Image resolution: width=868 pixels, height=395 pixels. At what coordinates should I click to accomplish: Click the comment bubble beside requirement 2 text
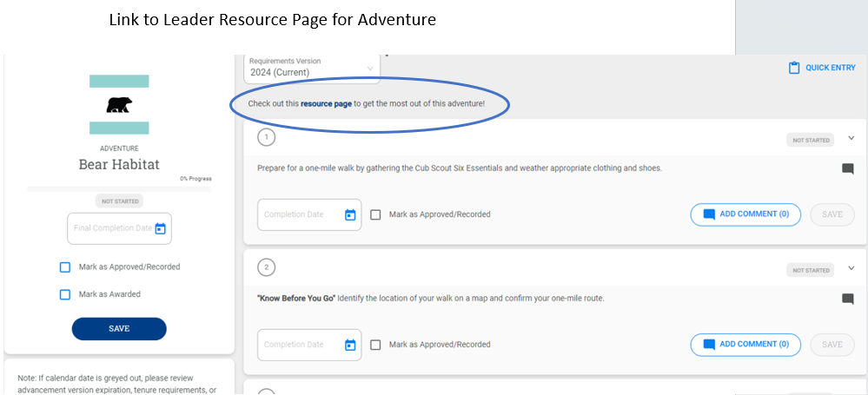[x=847, y=299]
